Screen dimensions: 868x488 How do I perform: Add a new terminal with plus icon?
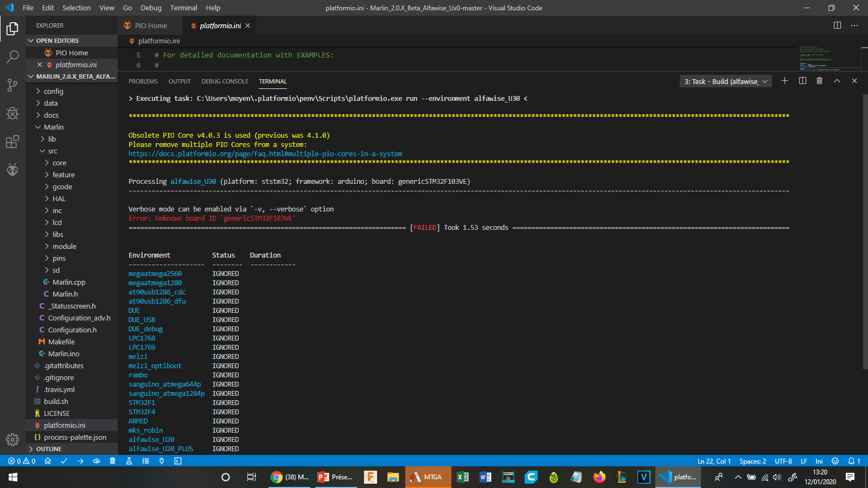(784, 81)
